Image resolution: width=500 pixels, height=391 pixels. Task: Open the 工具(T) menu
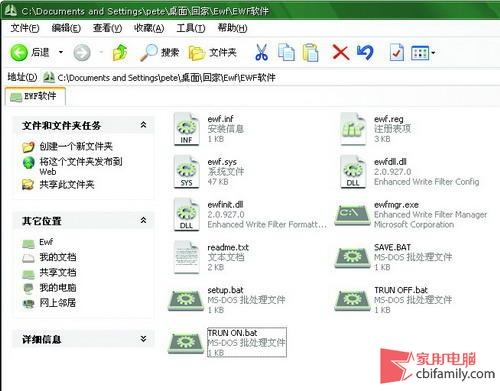pyautogui.click(x=191, y=28)
